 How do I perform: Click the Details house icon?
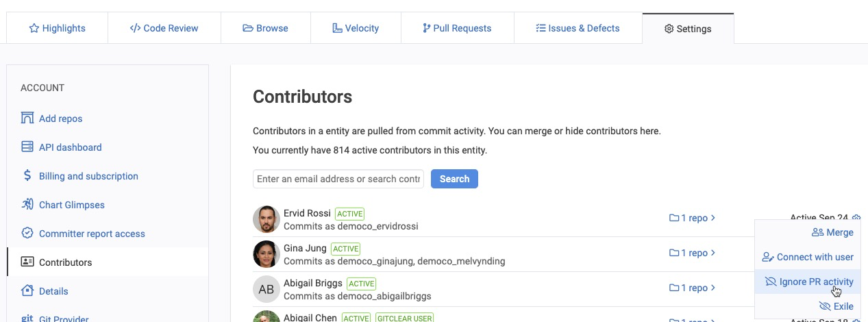point(27,290)
